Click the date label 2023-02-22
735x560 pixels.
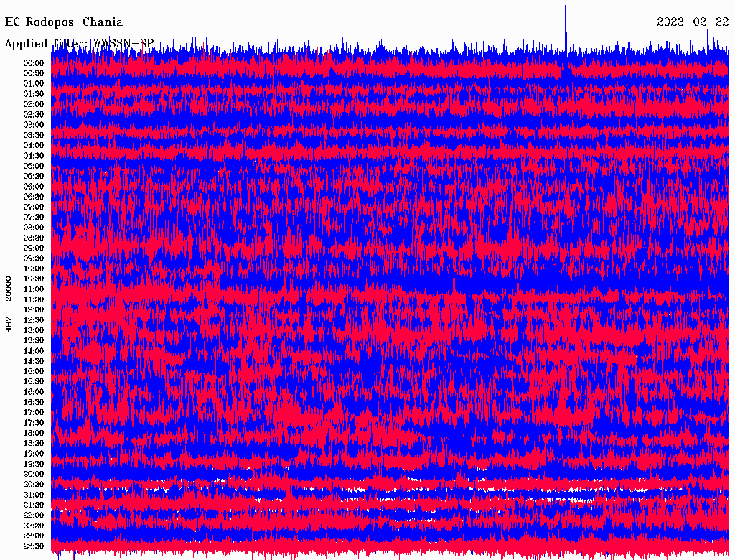(x=693, y=22)
